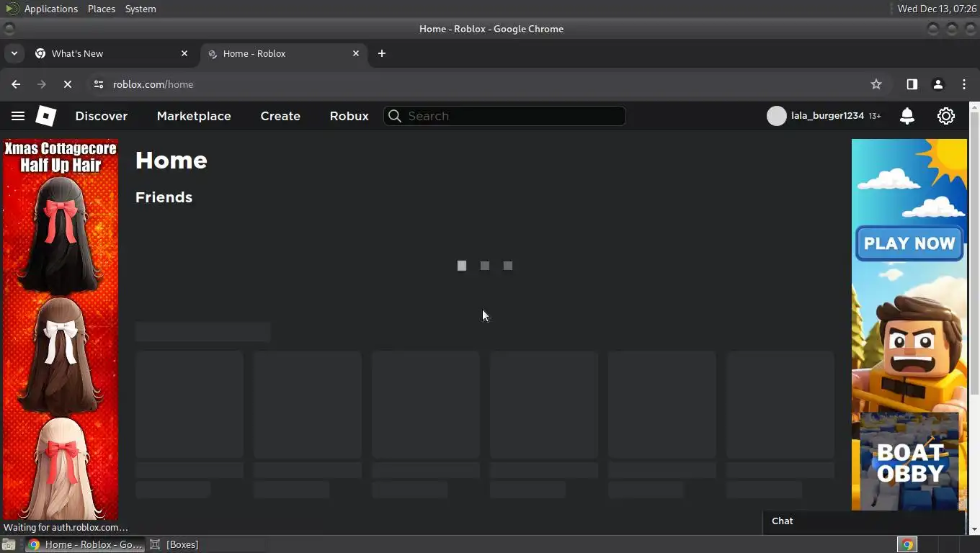Go back with browser back arrow
980x553 pixels.
point(16,84)
